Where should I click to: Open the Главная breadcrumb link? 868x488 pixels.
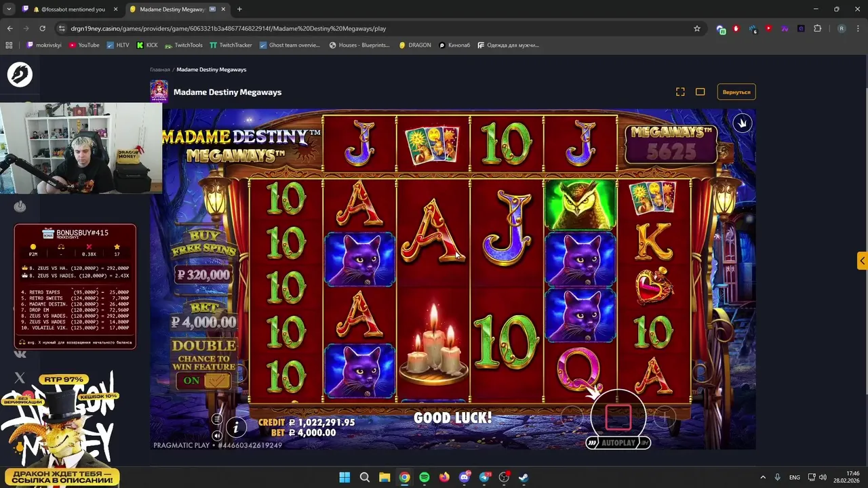(160, 70)
